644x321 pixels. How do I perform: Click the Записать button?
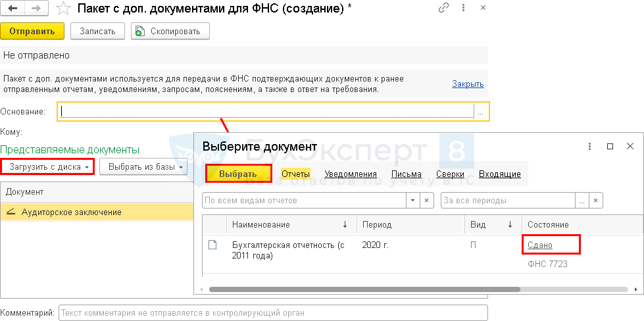97,31
